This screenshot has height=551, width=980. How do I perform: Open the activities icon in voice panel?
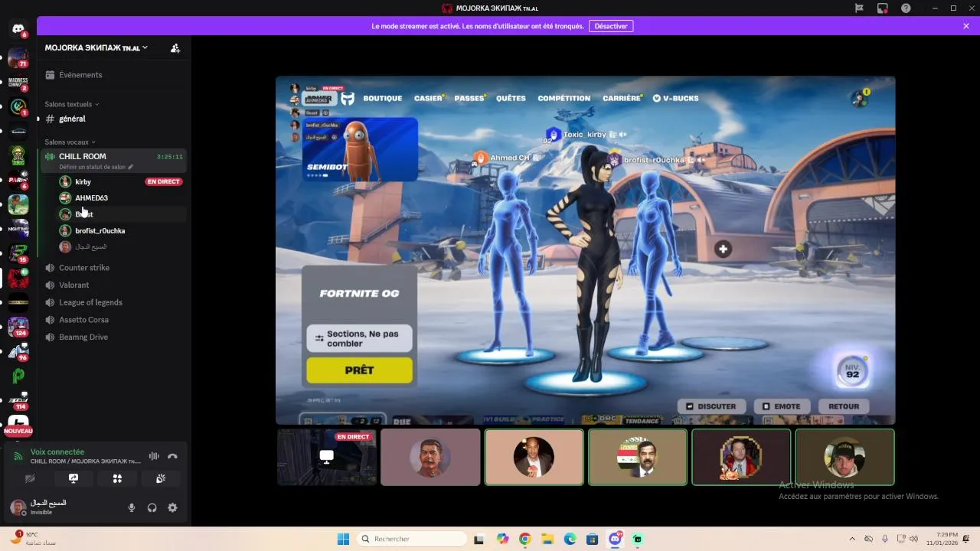click(x=117, y=478)
